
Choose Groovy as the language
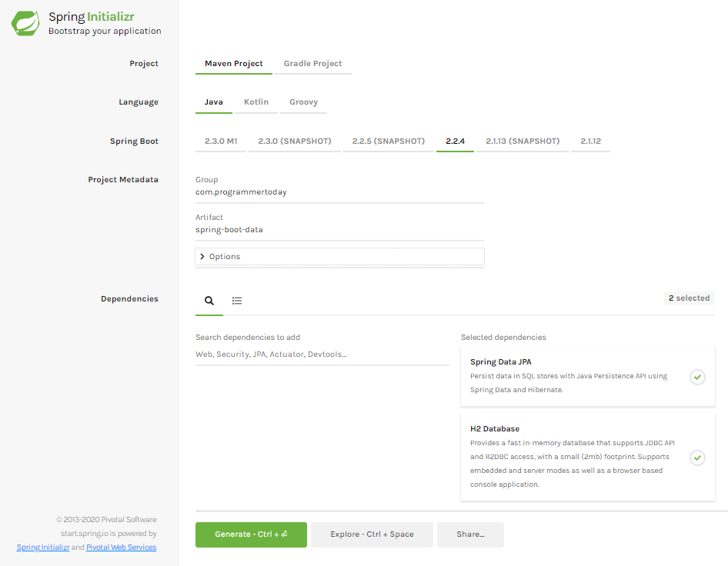click(x=304, y=102)
